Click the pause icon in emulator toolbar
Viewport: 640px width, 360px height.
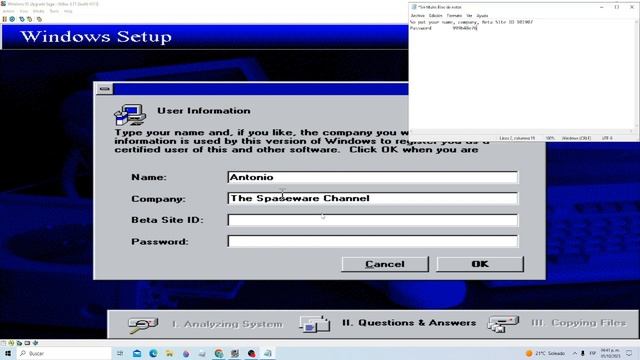5,19
